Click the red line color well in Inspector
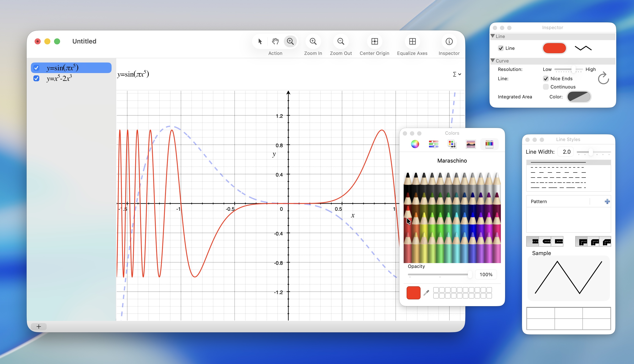Viewport: 634px width, 364px height. (x=554, y=48)
